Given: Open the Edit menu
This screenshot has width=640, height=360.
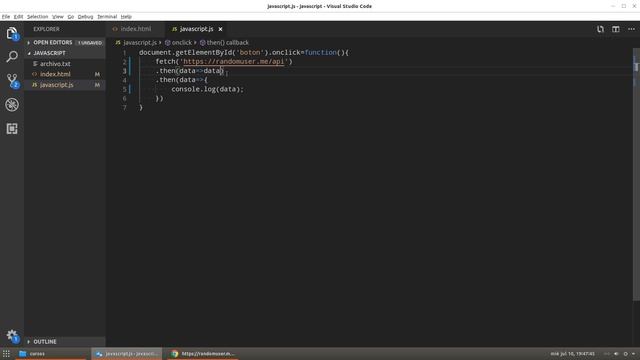Looking at the screenshot, I should (x=18, y=17).
